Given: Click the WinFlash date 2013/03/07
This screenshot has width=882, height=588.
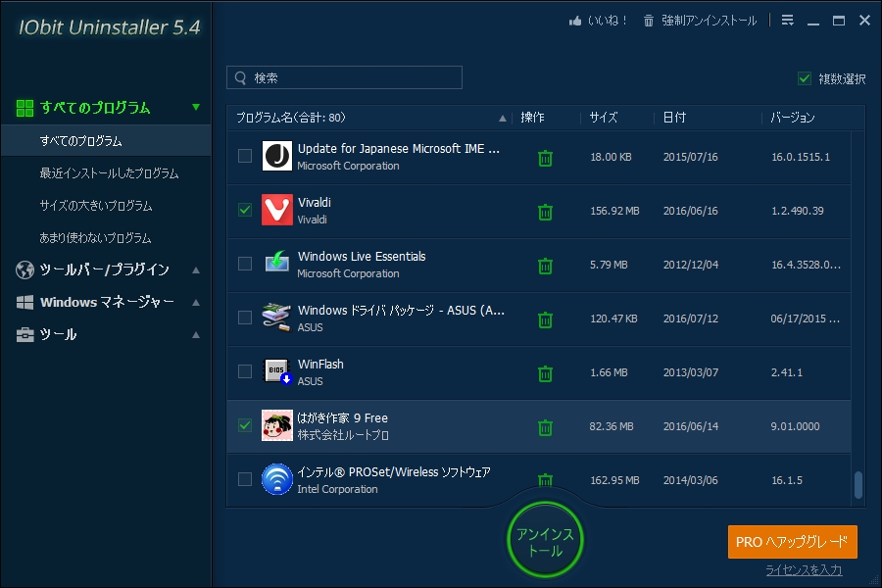Looking at the screenshot, I should [x=691, y=372].
